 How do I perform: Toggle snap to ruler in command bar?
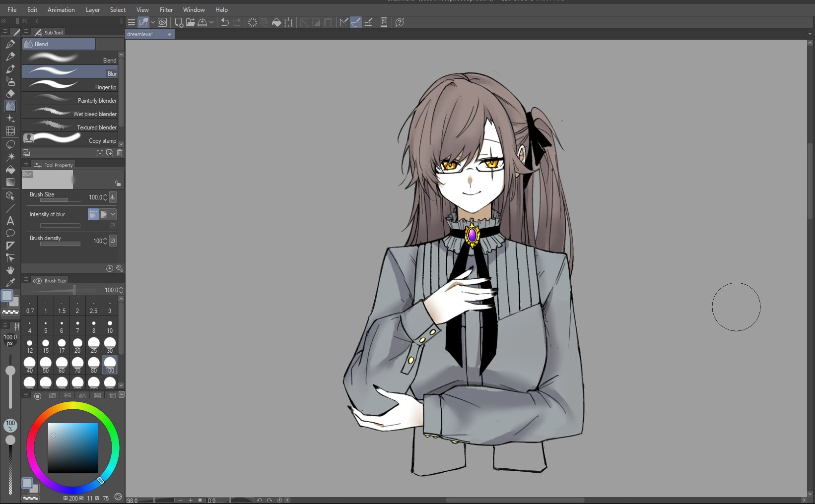click(343, 22)
